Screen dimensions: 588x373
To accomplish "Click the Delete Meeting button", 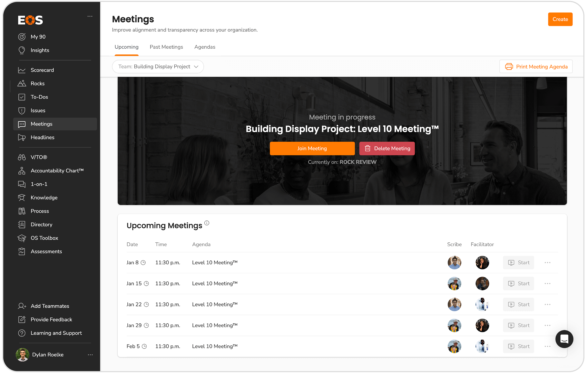I will click(x=387, y=148).
